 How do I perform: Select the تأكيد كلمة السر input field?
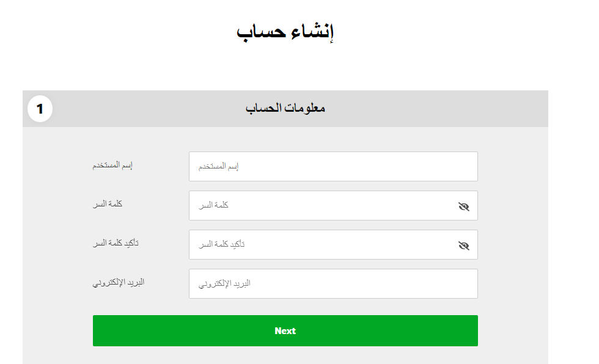[324, 245]
